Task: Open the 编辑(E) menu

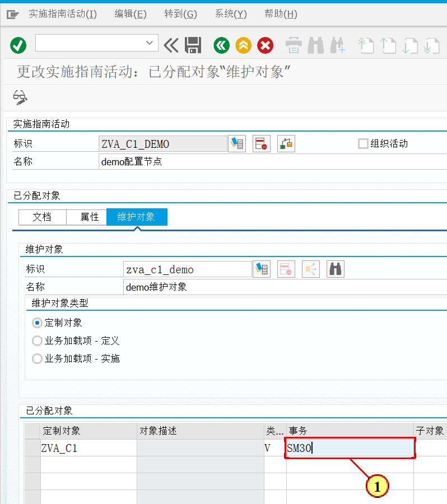Action: (131, 14)
